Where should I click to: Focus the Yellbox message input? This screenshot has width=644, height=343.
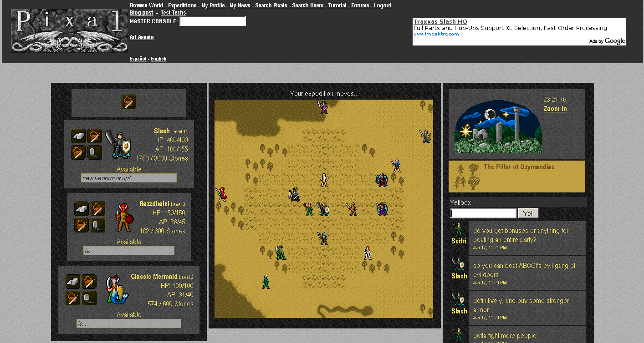(483, 213)
